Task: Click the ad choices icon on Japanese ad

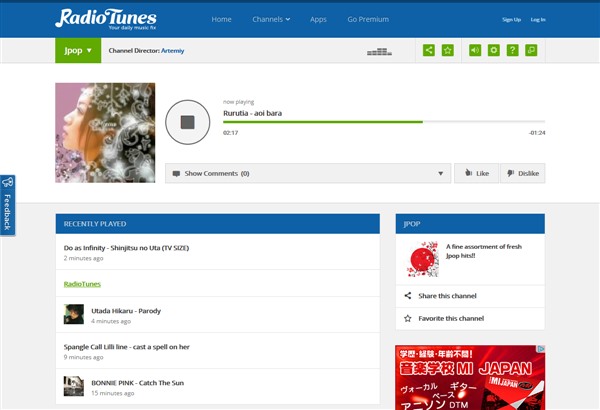Action: pyautogui.click(x=541, y=349)
